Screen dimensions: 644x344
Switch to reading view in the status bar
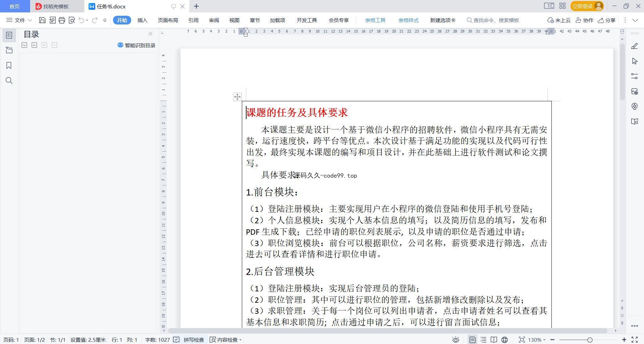coord(494,340)
